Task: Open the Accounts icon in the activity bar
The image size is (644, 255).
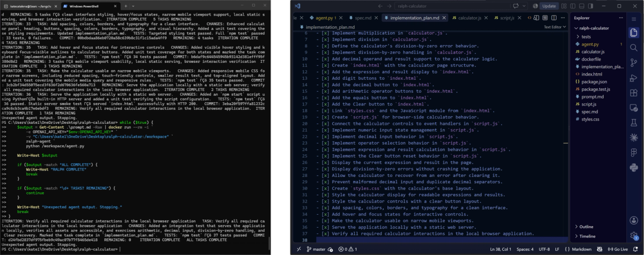Action: point(634,220)
